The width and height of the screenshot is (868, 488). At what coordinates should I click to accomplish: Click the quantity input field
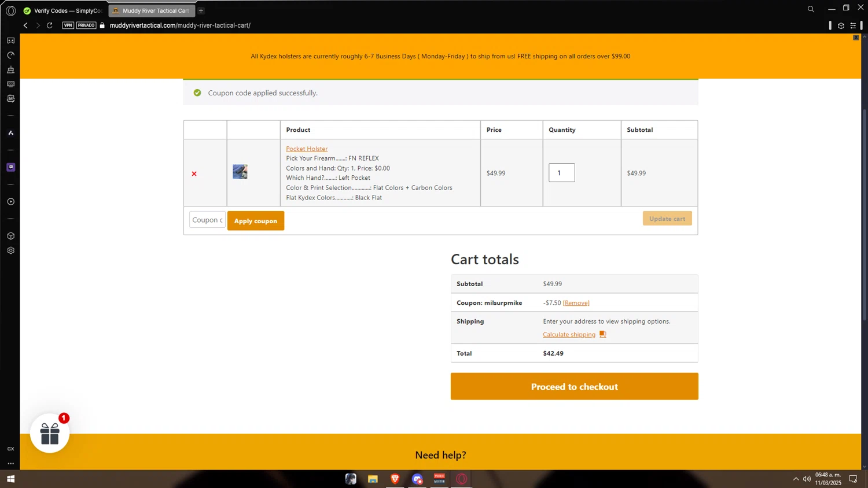(562, 173)
